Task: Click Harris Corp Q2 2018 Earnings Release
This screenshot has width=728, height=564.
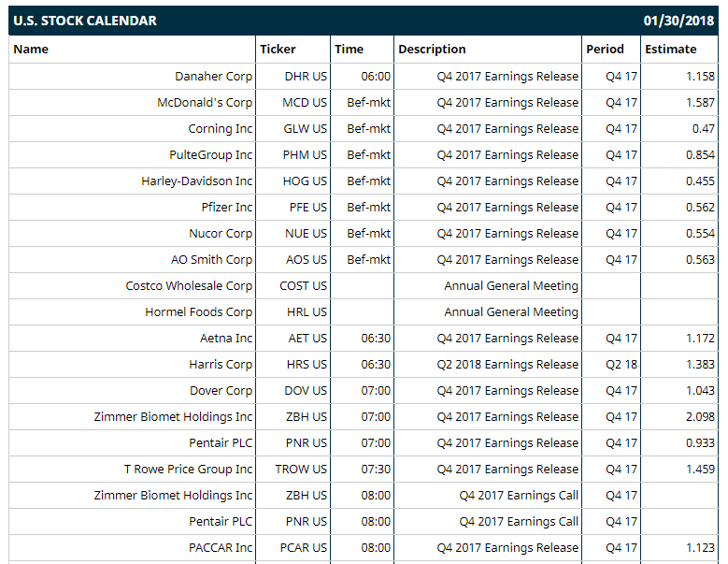Action: click(507, 365)
